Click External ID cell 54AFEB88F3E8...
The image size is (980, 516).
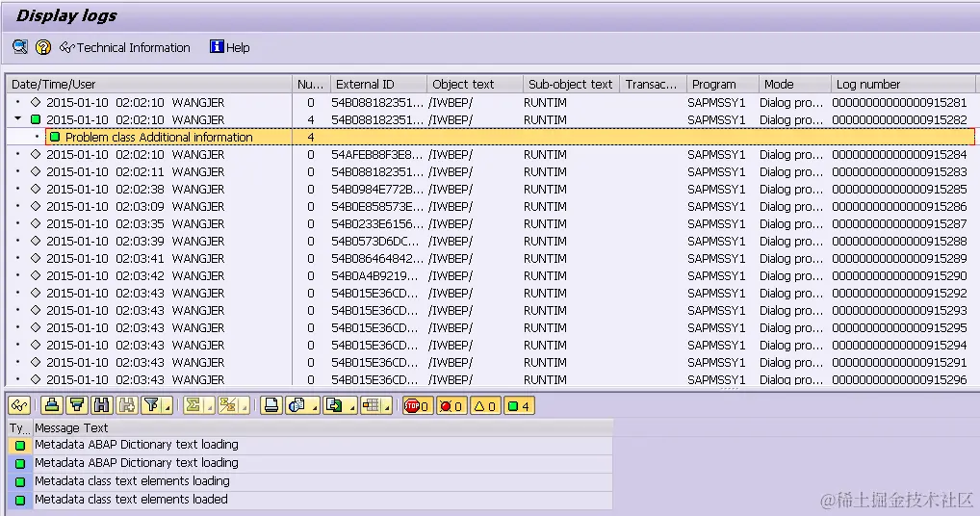pos(376,154)
